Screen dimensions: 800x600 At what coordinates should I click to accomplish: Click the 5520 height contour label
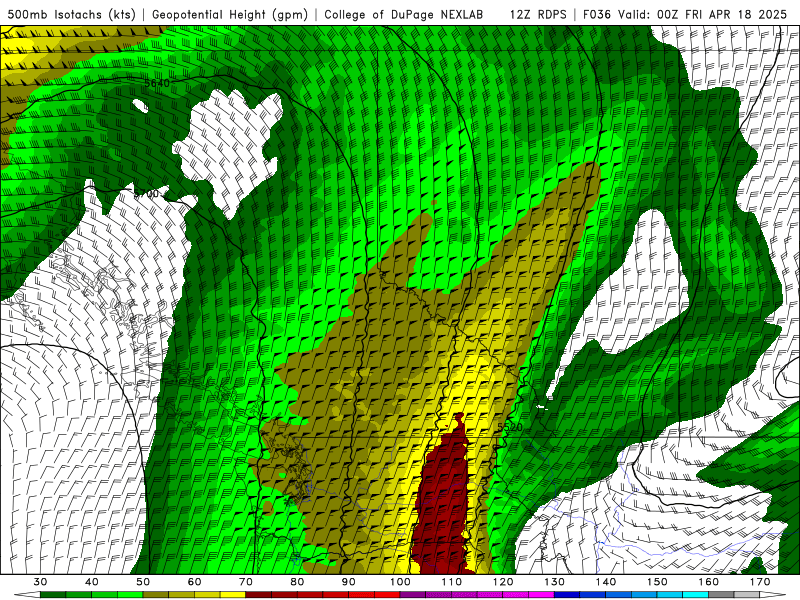click(x=510, y=427)
